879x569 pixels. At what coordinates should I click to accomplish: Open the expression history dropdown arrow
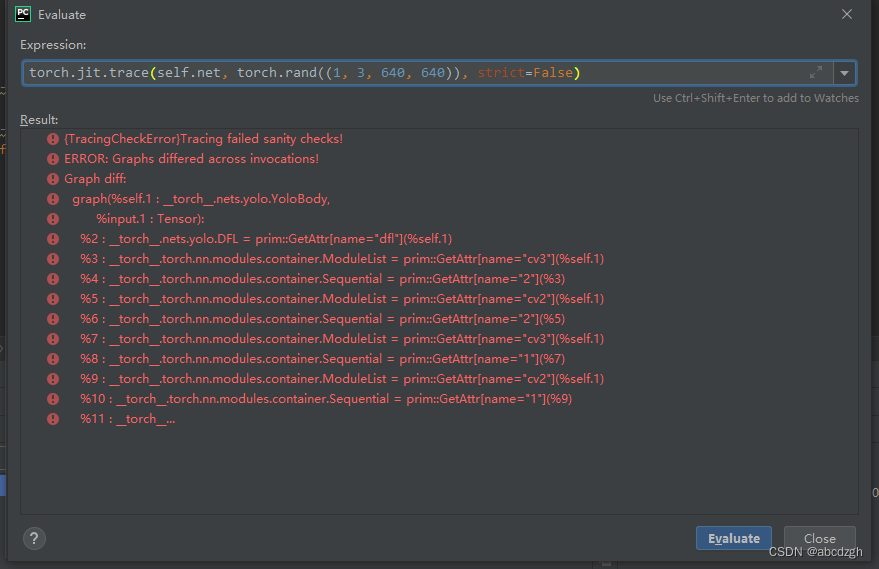[844, 73]
